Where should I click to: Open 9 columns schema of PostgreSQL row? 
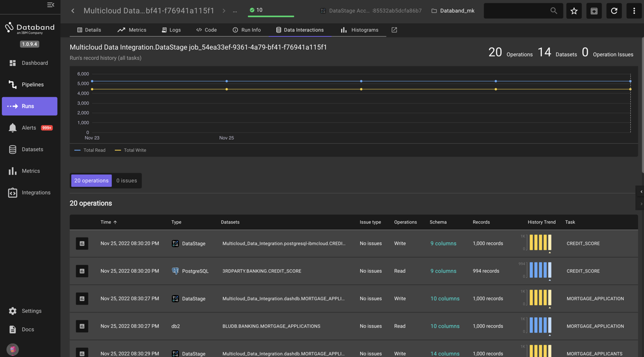pos(443,271)
